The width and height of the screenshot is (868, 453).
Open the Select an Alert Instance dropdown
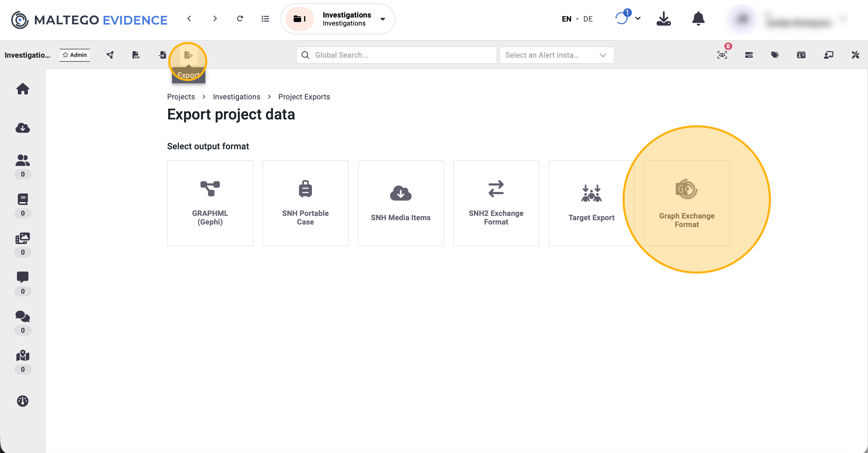tap(556, 55)
